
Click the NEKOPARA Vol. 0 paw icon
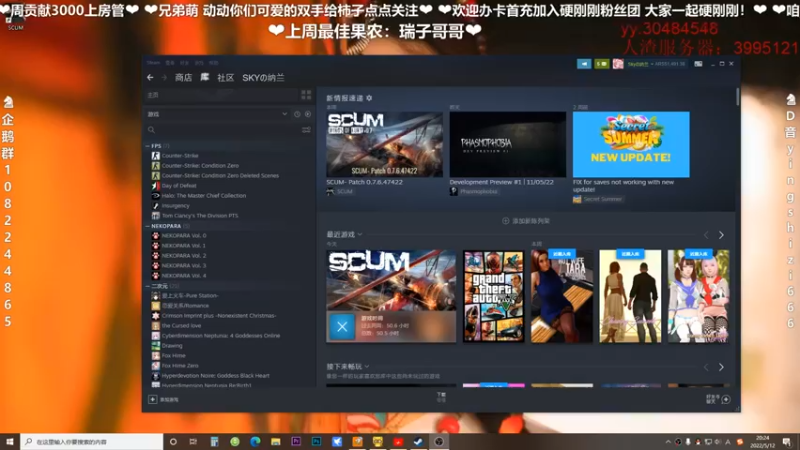[x=156, y=236]
